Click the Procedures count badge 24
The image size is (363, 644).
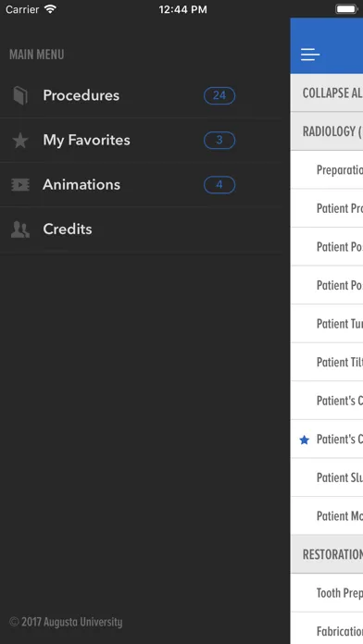(219, 95)
